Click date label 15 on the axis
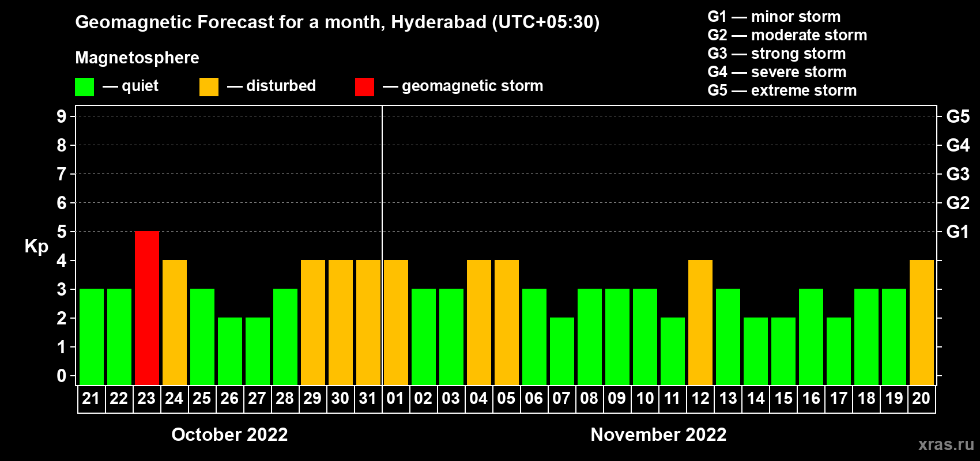The width and height of the screenshot is (980, 461). tap(783, 398)
